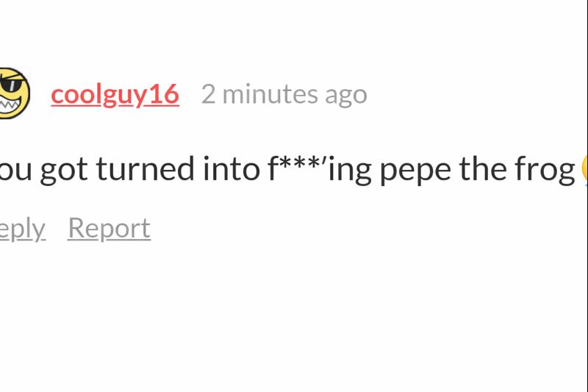
Task: Reply to coolguy16's comment
Action: (21, 229)
